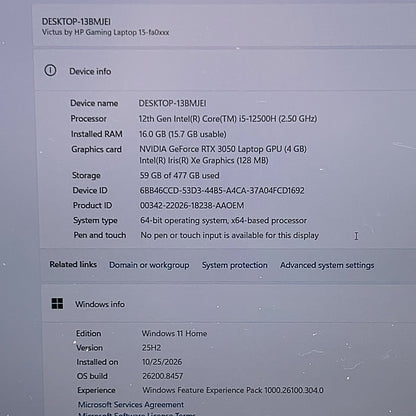This screenshot has height=416, width=416.
Task: Click the 'Version' field label
Action: tap(90, 348)
